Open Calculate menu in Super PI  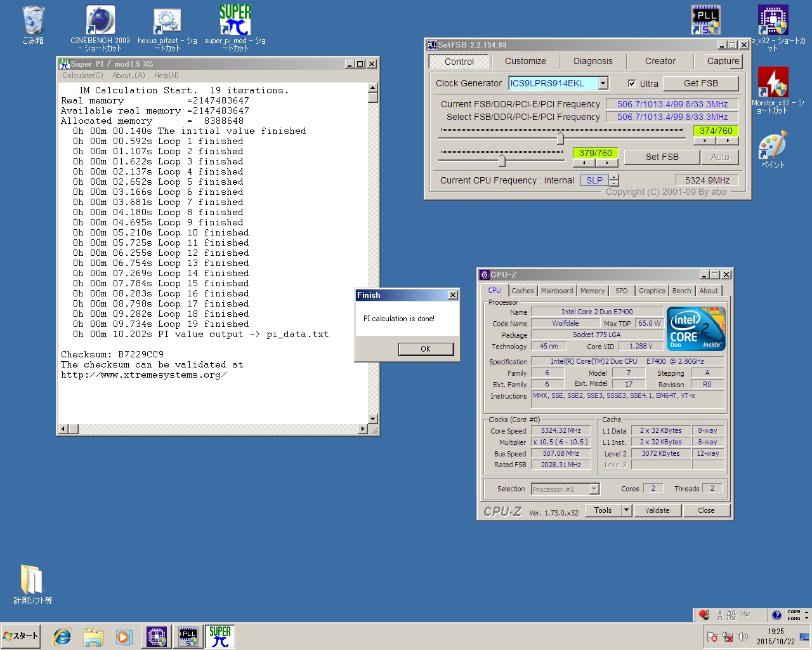coord(82,76)
